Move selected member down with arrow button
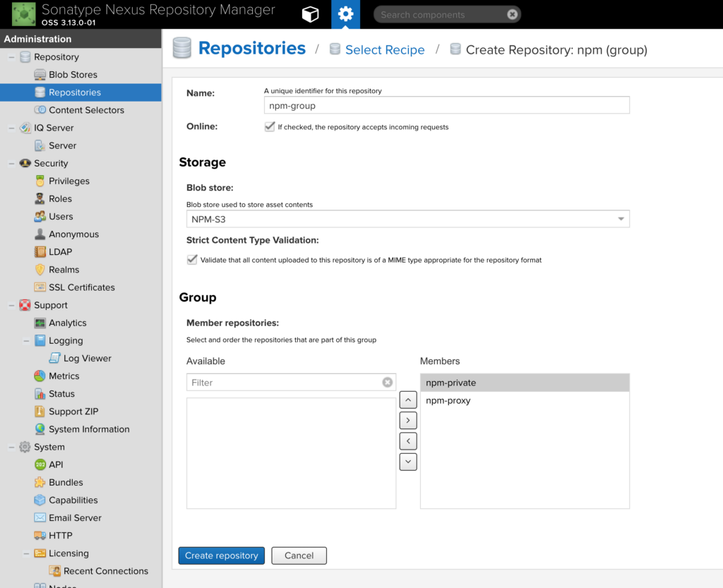This screenshot has height=588, width=723. tap(408, 462)
